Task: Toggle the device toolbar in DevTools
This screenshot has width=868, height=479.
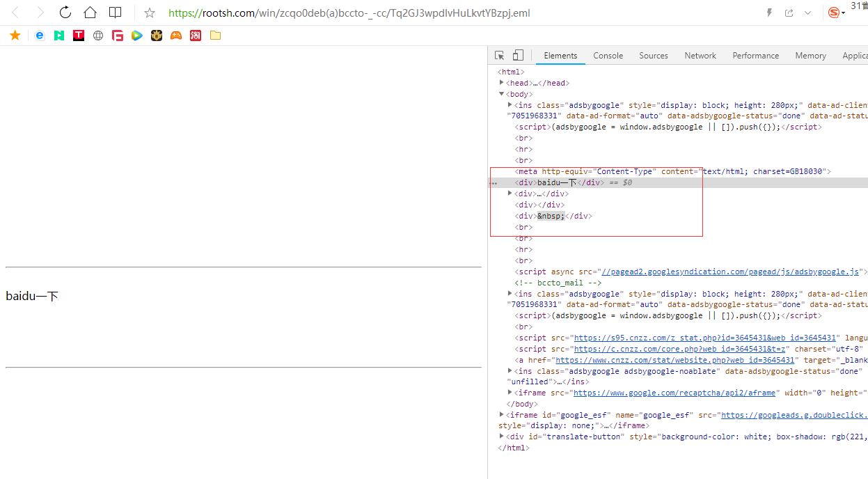Action: (518, 55)
